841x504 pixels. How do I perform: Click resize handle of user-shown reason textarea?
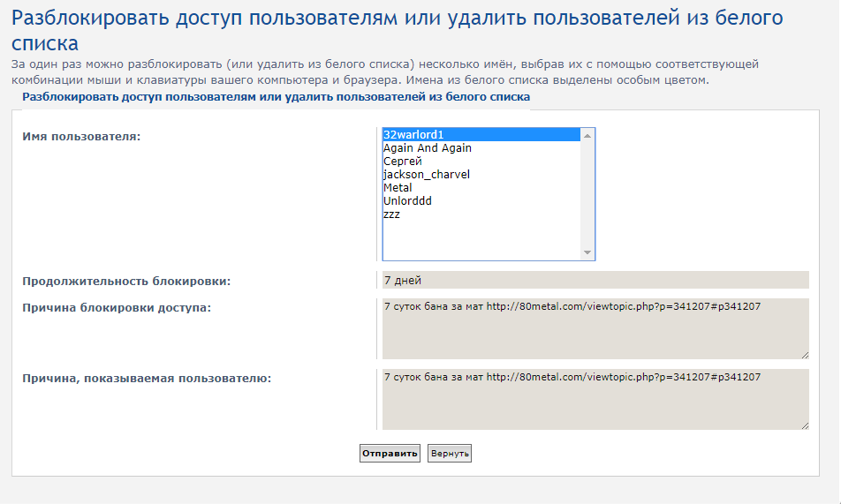(x=805, y=425)
